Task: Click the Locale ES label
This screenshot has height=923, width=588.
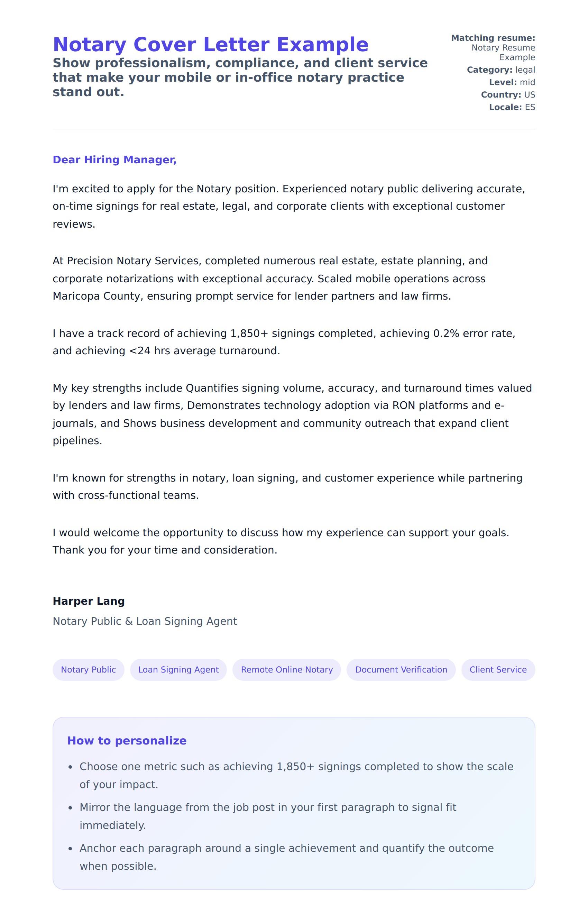Action: click(x=512, y=107)
